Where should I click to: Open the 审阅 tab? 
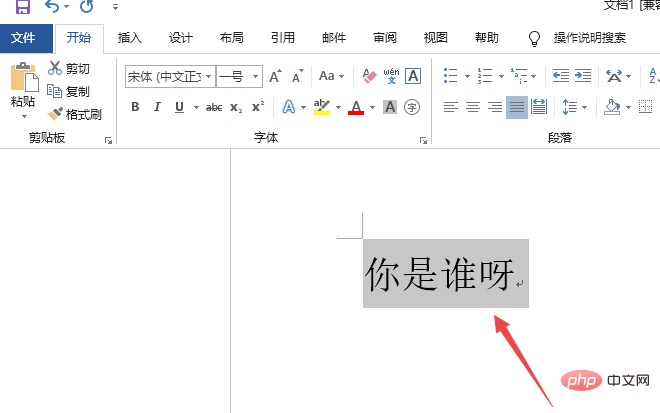coord(385,38)
